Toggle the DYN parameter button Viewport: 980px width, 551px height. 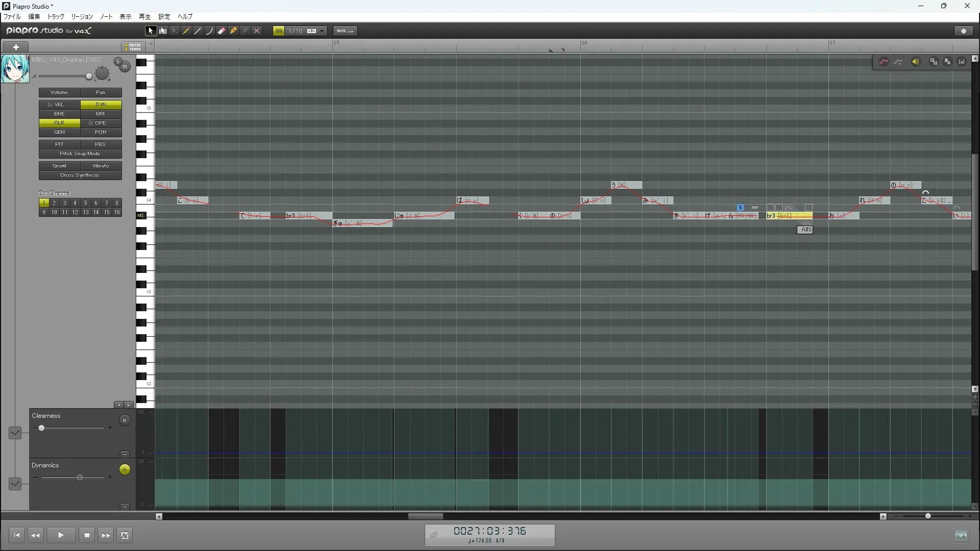click(101, 105)
